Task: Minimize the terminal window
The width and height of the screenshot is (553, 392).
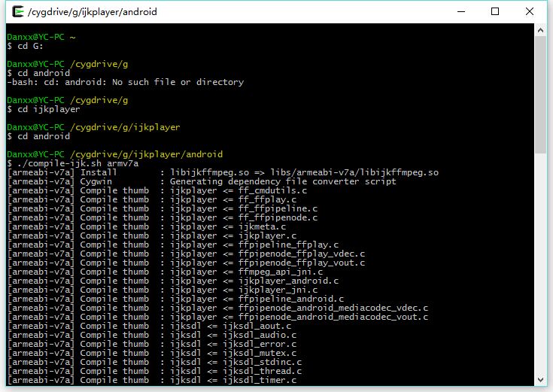Action: click(461, 11)
